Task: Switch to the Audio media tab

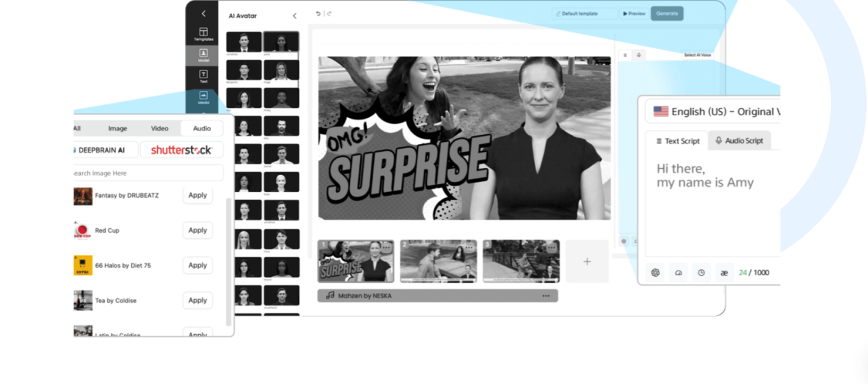Action: click(x=202, y=128)
